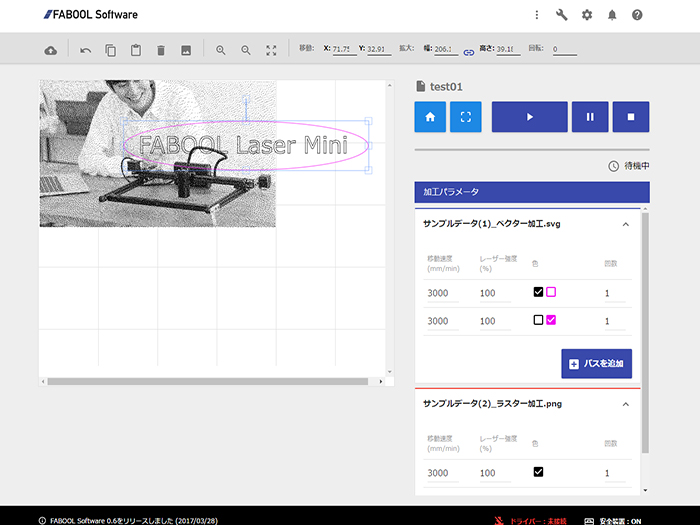Show notifications with the bell icon
Screen dimensions: 700x525
[612, 15]
